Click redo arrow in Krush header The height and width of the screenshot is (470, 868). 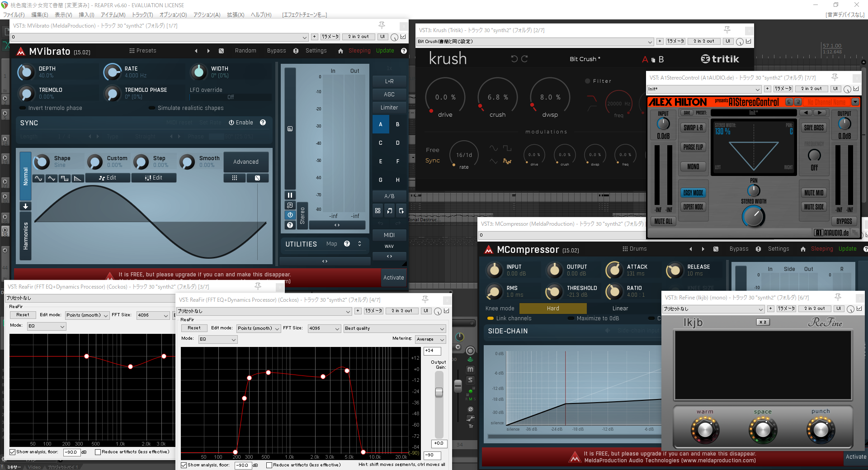pos(525,59)
